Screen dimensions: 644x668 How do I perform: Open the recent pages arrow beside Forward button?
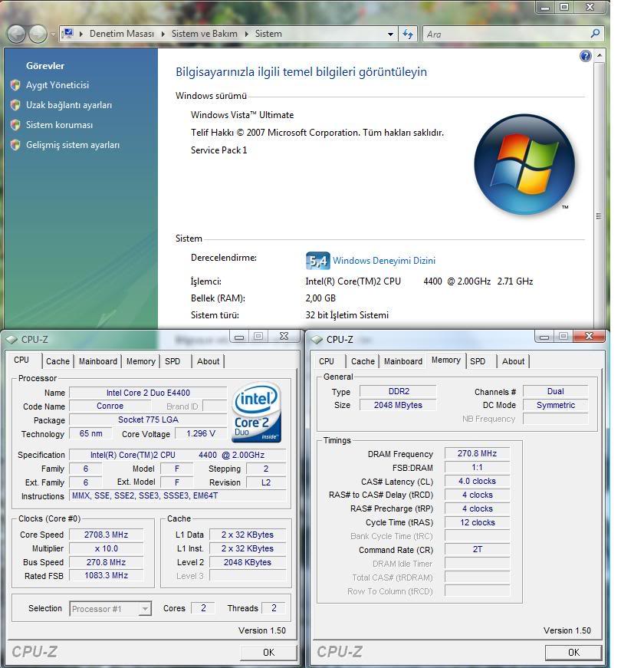point(52,34)
